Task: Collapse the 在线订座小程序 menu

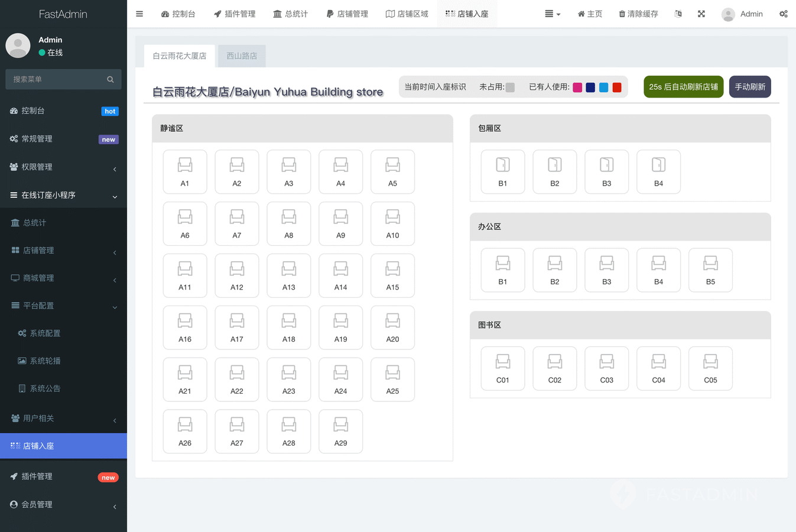Action: 63,195
